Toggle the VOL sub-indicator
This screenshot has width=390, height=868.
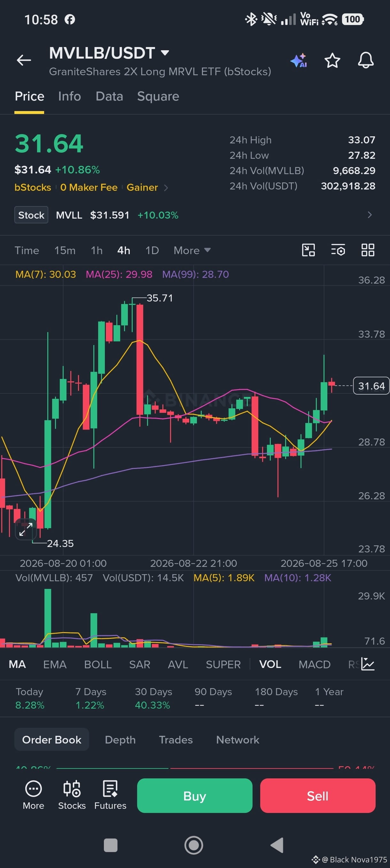(x=270, y=664)
